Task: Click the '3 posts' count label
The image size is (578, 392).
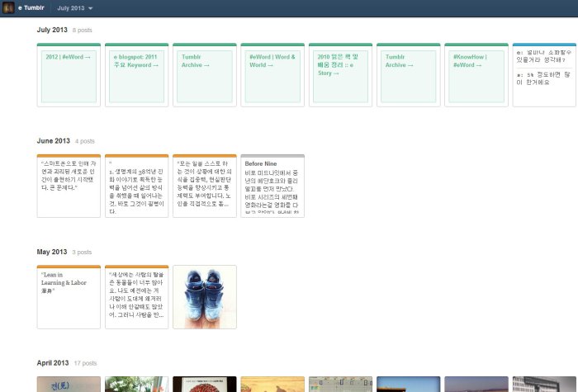Action: coord(82,252)
